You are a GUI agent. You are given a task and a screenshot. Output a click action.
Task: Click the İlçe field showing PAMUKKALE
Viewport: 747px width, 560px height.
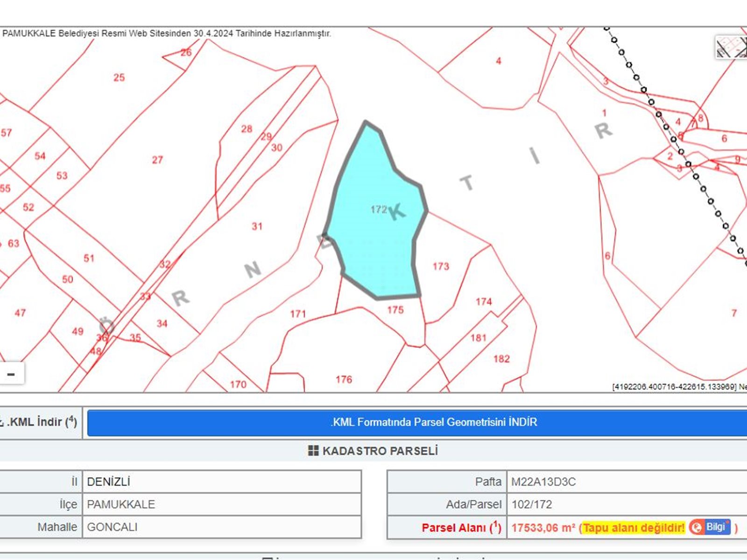point(222,504)
